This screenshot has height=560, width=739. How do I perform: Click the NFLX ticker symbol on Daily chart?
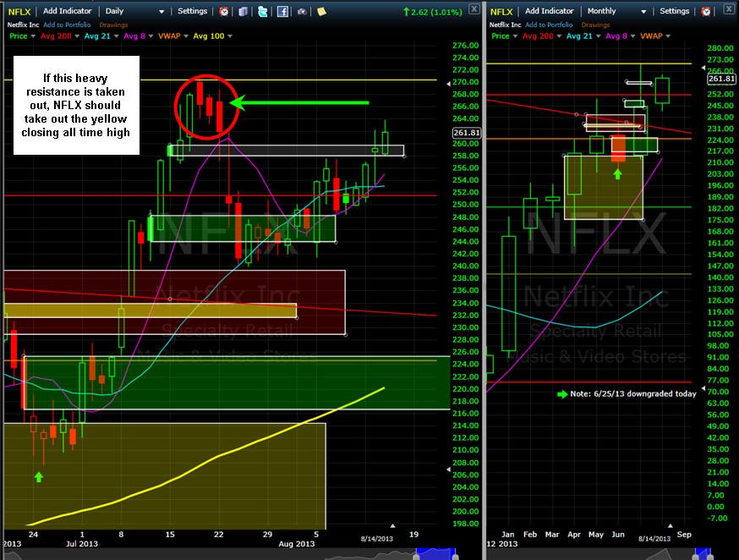(19, 11)
